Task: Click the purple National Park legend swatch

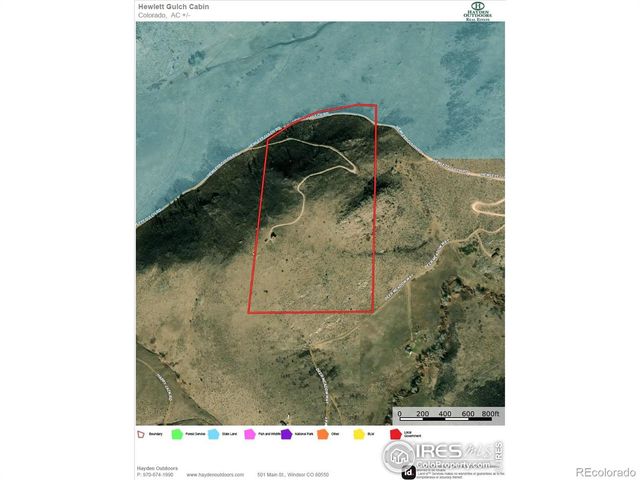Action: 287,434
